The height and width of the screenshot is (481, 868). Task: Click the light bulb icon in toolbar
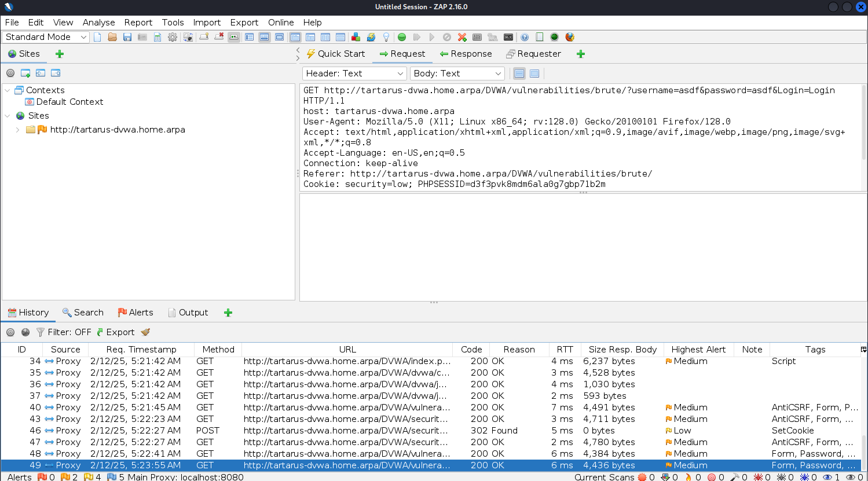tap(386, 37)
